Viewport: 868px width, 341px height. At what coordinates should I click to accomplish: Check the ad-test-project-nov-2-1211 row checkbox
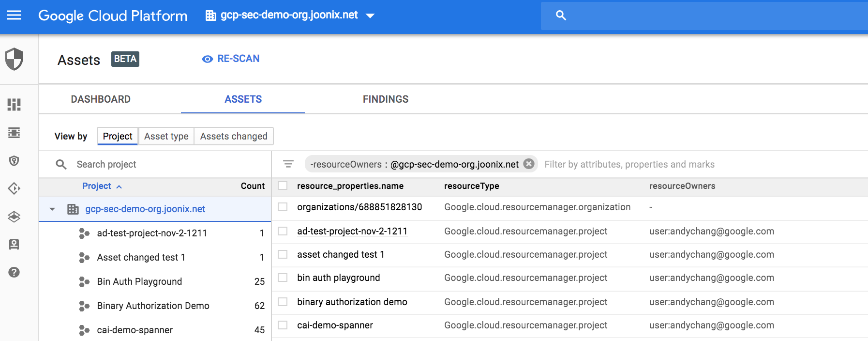pyautogui.click(x=283, y=231)
